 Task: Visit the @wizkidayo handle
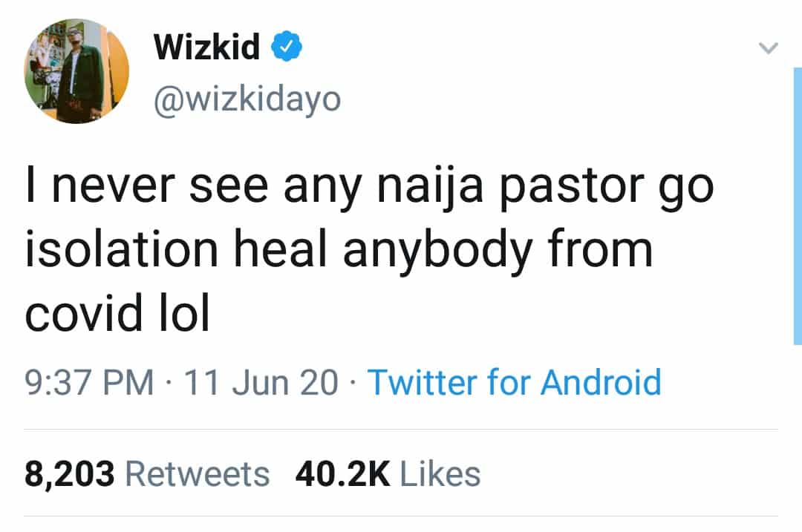click(x=247, y=99)
